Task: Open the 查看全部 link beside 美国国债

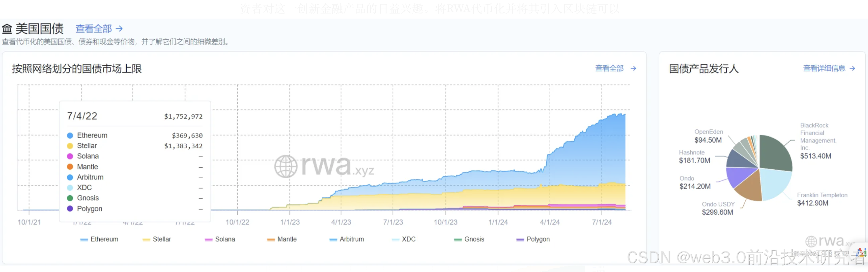Action: point(99,29)
